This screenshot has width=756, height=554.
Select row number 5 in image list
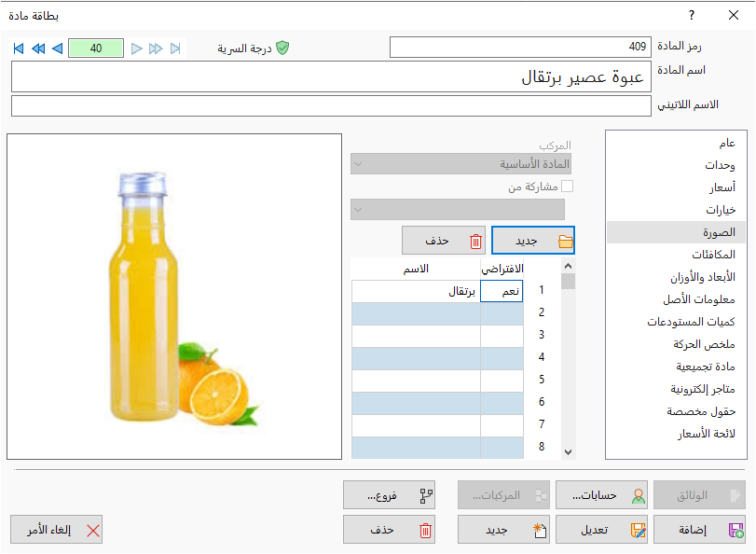[x=542, y=380]
